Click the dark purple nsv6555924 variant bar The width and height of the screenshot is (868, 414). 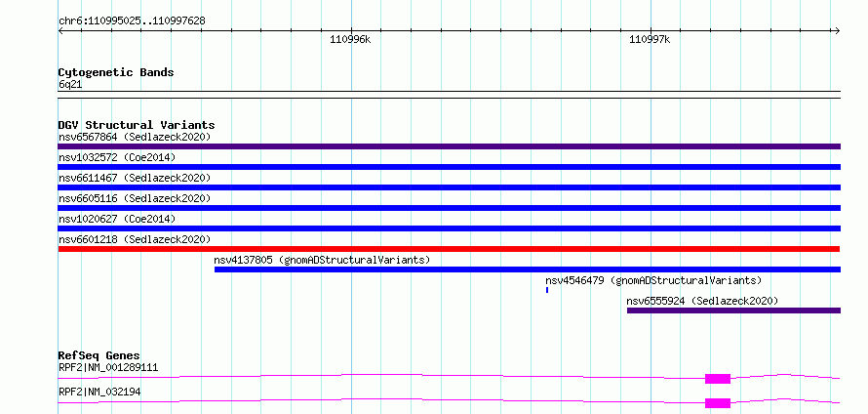tap(733, 310)
